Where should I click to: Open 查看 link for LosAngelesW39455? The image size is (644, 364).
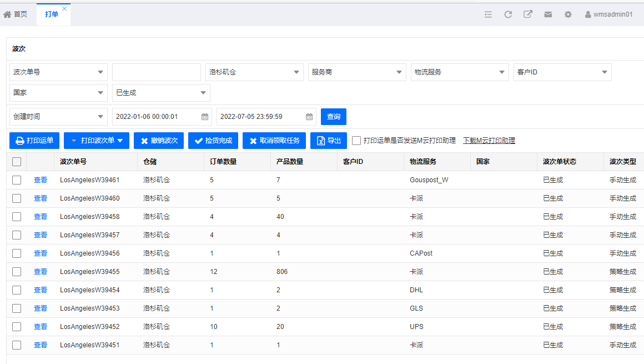pos(40,272)
